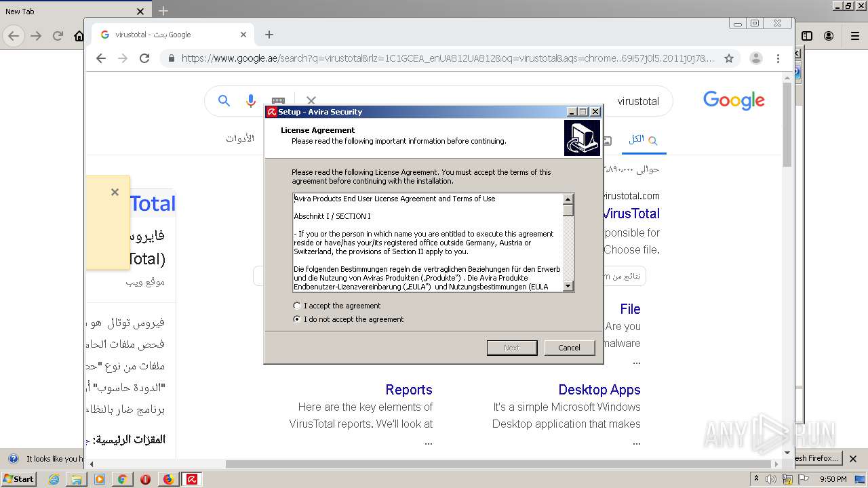Open Opera browser from taskbar

click(145, 479)
